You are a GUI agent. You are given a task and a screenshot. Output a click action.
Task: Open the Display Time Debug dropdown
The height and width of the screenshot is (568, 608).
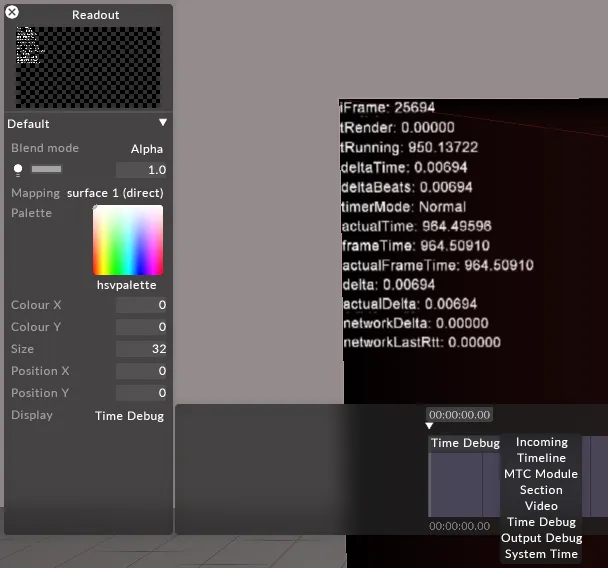129,416
